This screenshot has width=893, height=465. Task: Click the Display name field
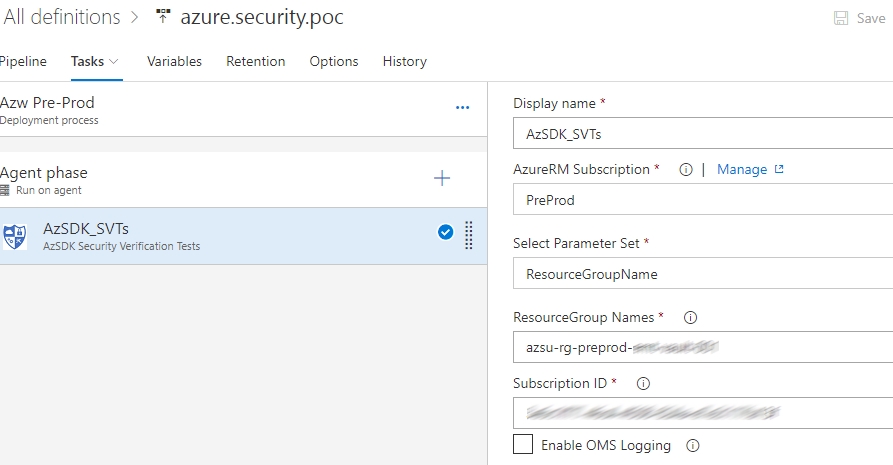703,133
